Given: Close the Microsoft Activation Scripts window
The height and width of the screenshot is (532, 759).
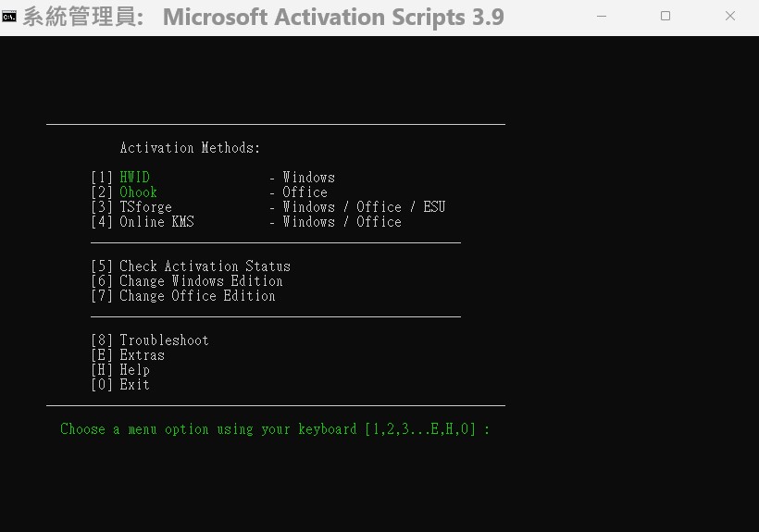Looking at the screenshot, I should pos(729,17).
